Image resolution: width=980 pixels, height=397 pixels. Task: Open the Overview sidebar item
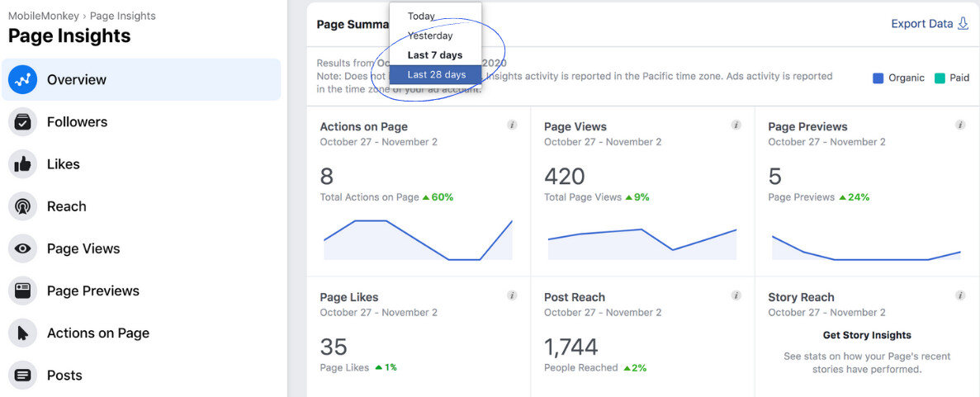pos(141,79)
